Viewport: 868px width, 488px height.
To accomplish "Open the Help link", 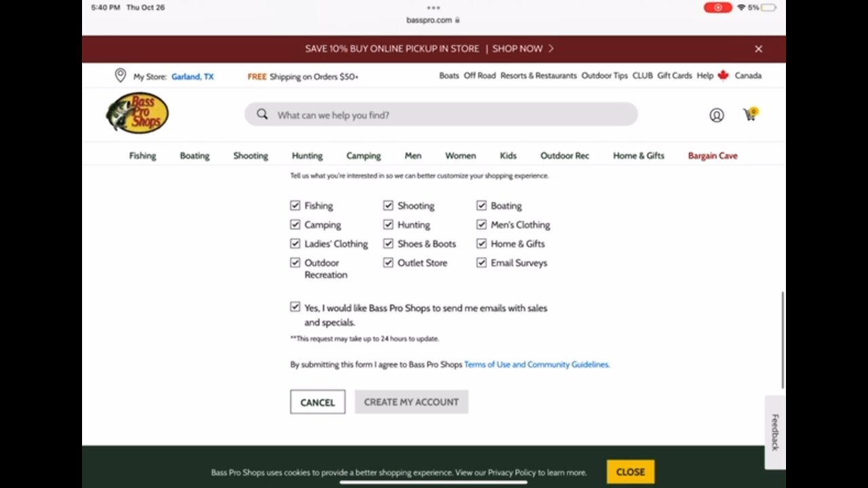I will [x=705, y=76].
